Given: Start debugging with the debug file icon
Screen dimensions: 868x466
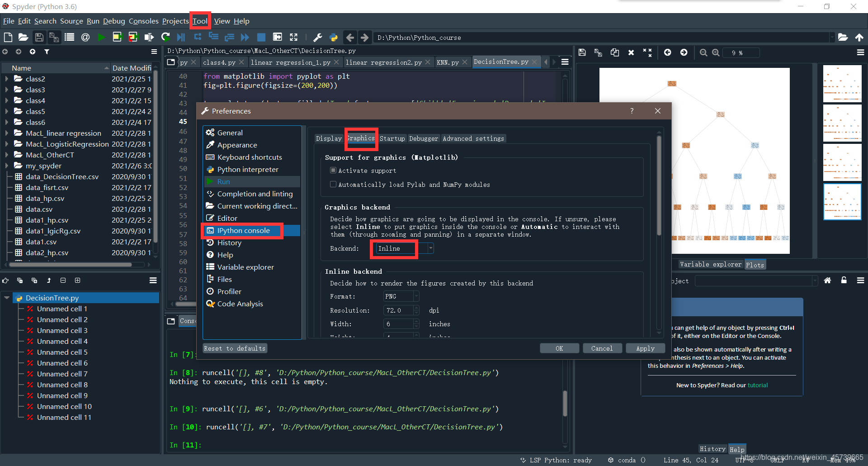Looking at the screenshot, I should (181, 37).
